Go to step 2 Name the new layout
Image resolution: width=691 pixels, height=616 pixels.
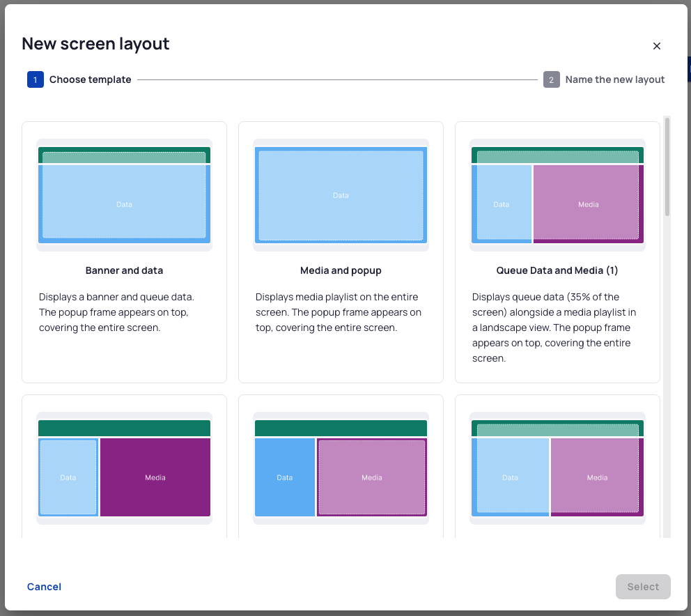(x=604, y=79)
